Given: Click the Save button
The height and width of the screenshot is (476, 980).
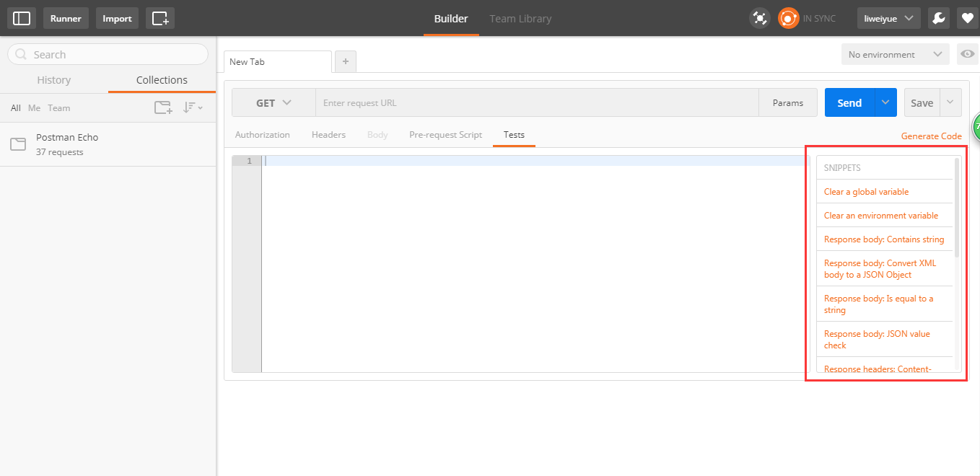Looking at the screenshot, I should [x=922, y=102].
